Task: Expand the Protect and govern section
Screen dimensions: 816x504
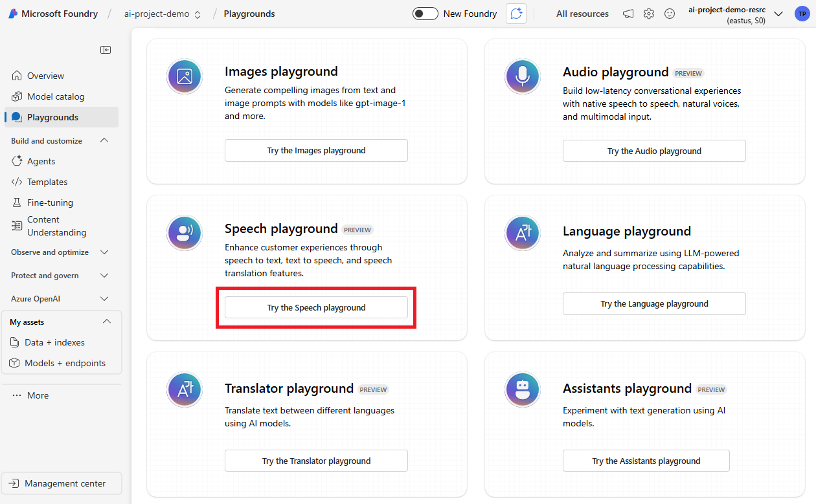Action: pyautogui.click(x=104, y=276)
